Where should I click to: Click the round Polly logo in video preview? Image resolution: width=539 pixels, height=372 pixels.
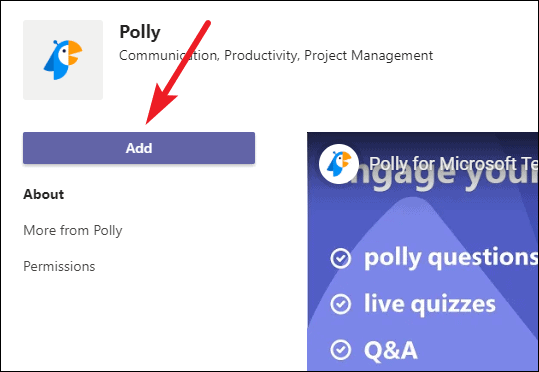(x=339, y=164)
